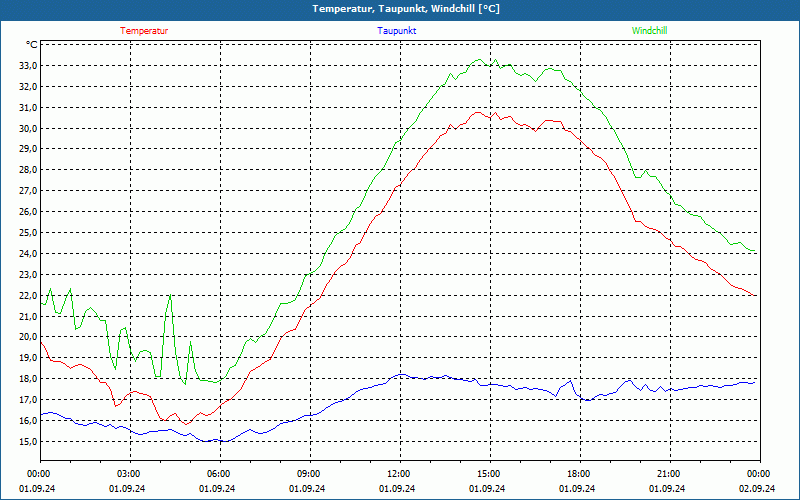Click the 02.09.24 date label
Image resolution: width=800 pixels, height=500 pixels.
click(757, 488)
